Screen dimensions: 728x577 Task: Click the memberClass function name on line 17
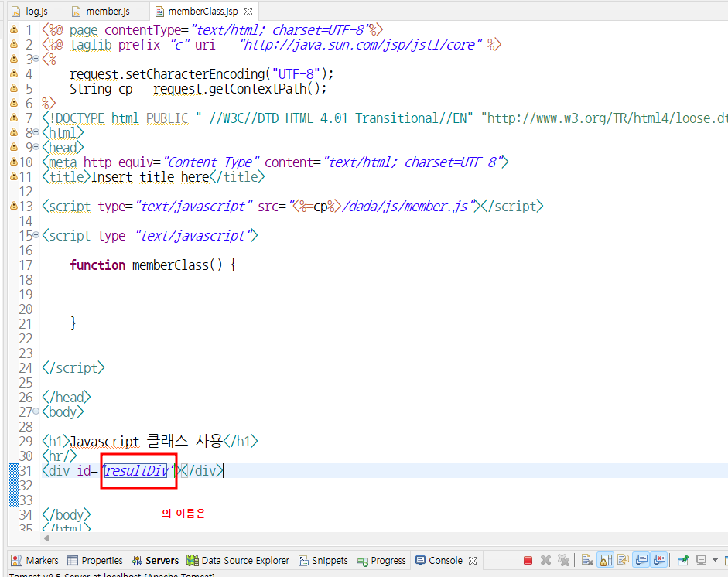[170, 265]
